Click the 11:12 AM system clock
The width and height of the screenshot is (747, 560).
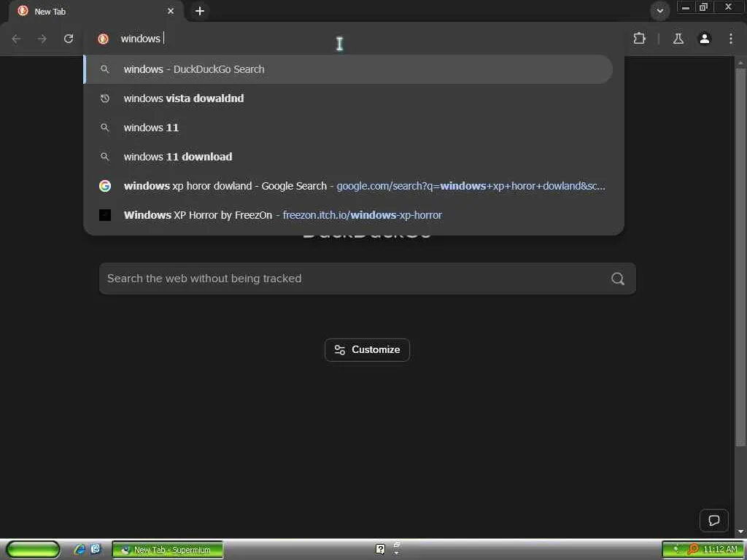click(x=720, y=550)
